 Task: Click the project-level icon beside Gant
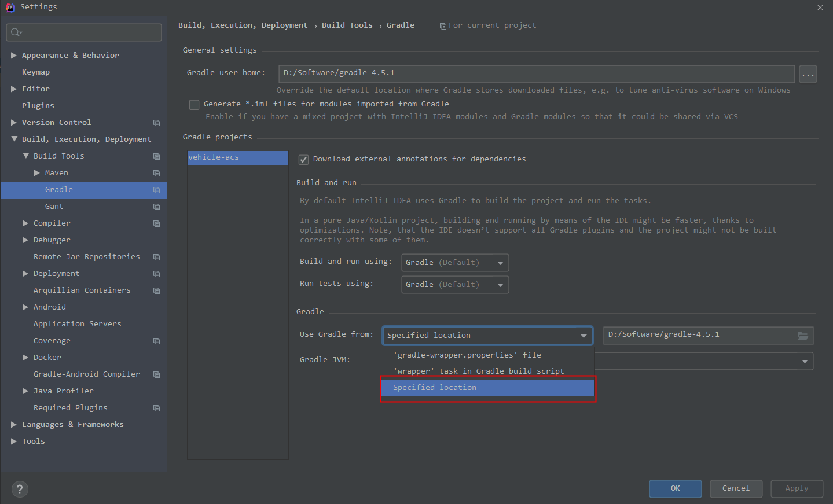pyautogui.click(x=156, y=207)
